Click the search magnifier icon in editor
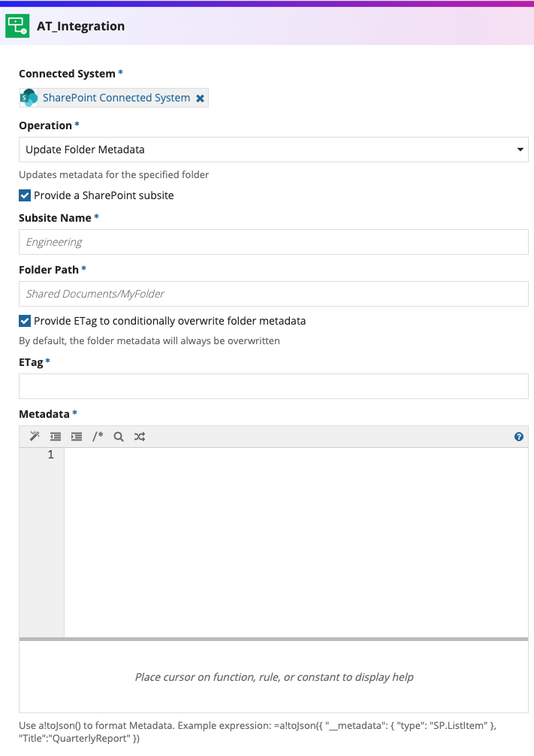Viewport: 534px width, 756px height. click(119, 437)
